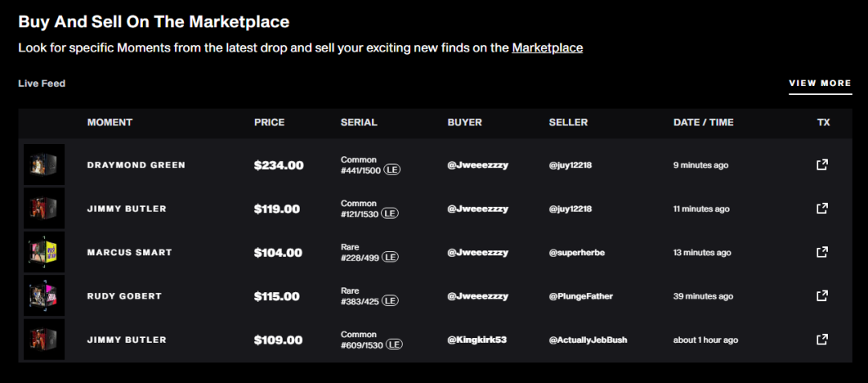Open the seller profile @superherbe
Screen dimensions: 868x383
click(x=577, y=253)
